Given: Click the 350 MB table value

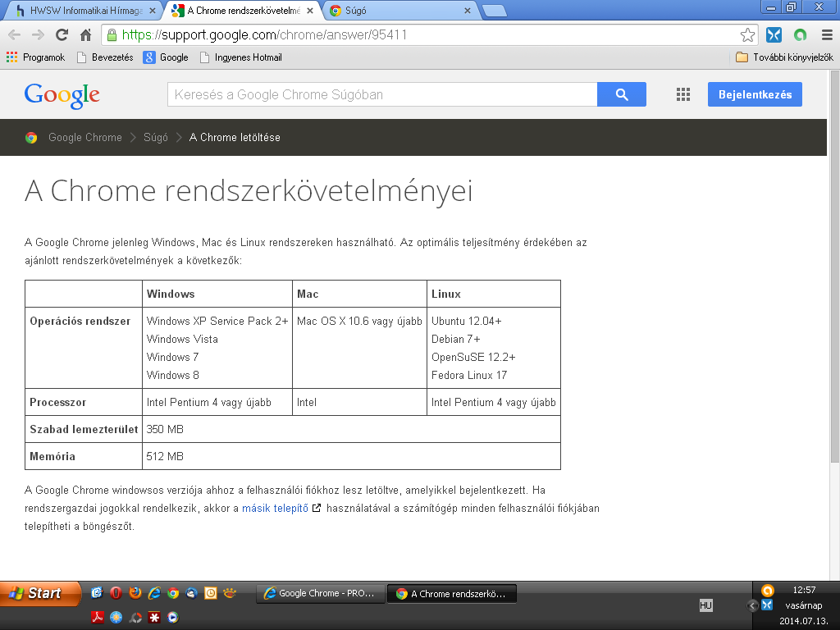Looking at the screenshot, I should [x=165, y=429].
